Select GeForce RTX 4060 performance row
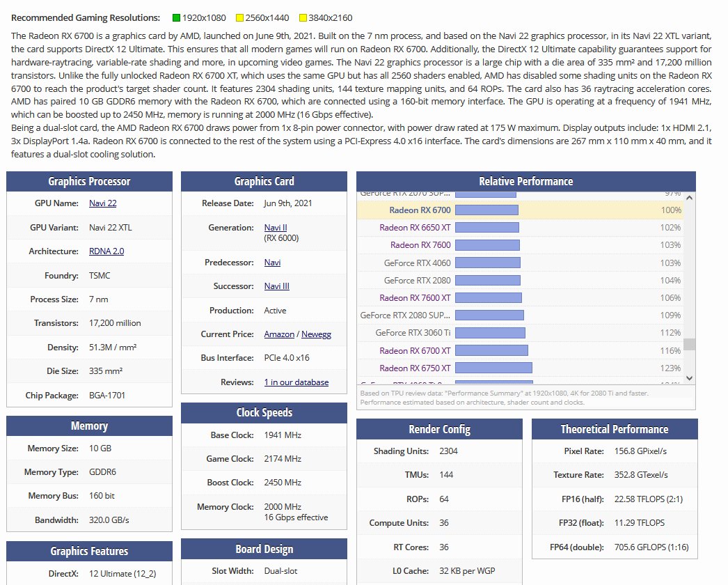The image size is (728, 585). pyautogui.click(x=520, y=263)
